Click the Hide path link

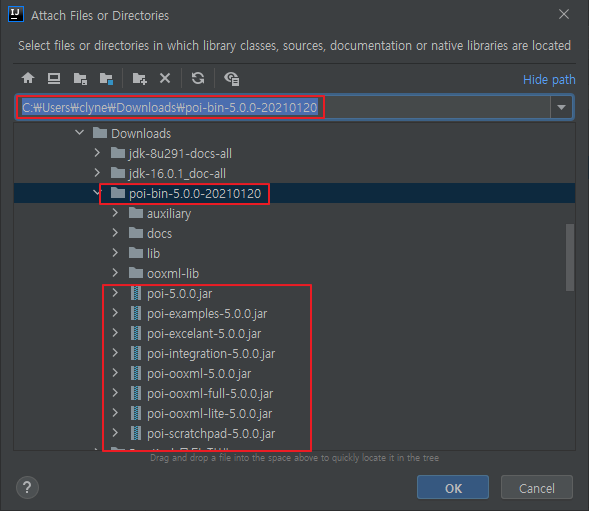(549, 80)
